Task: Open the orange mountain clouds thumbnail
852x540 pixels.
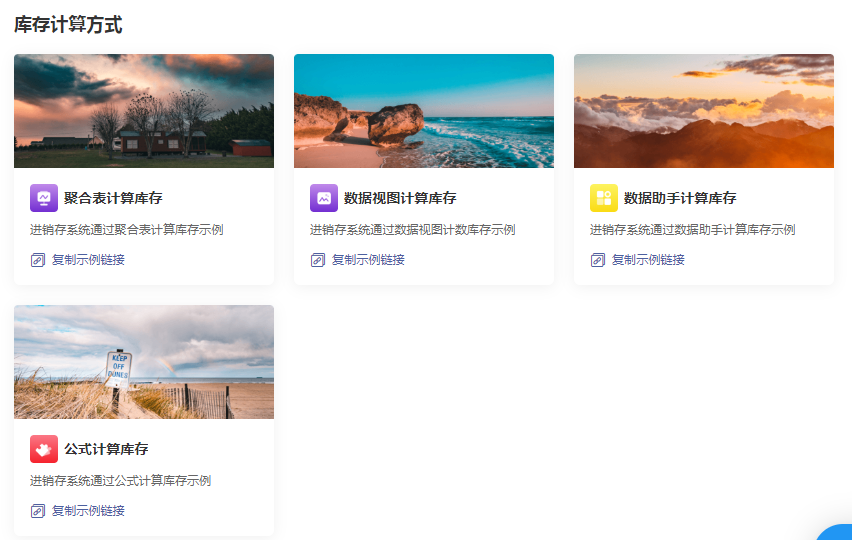Action: [704, 111]
